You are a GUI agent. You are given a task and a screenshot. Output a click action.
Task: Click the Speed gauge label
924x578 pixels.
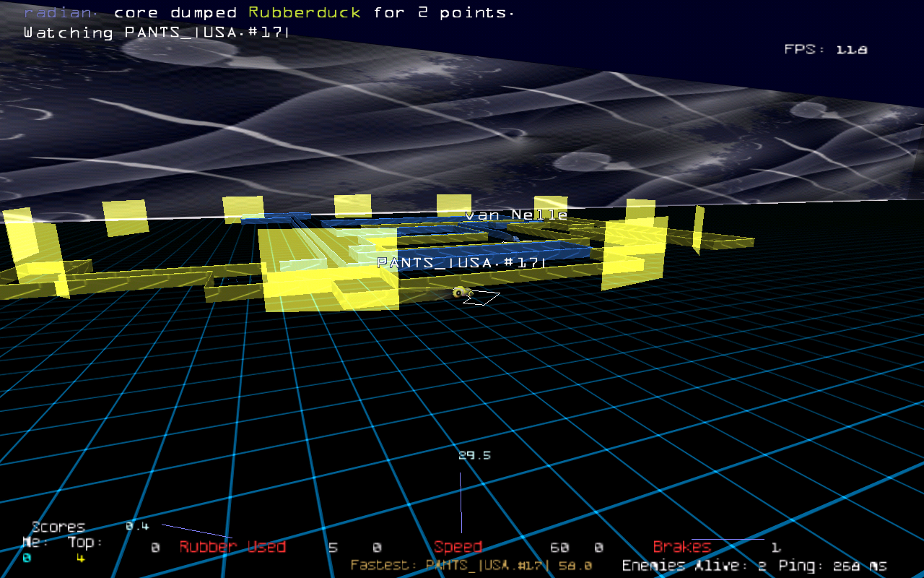[x=458, y=547]
